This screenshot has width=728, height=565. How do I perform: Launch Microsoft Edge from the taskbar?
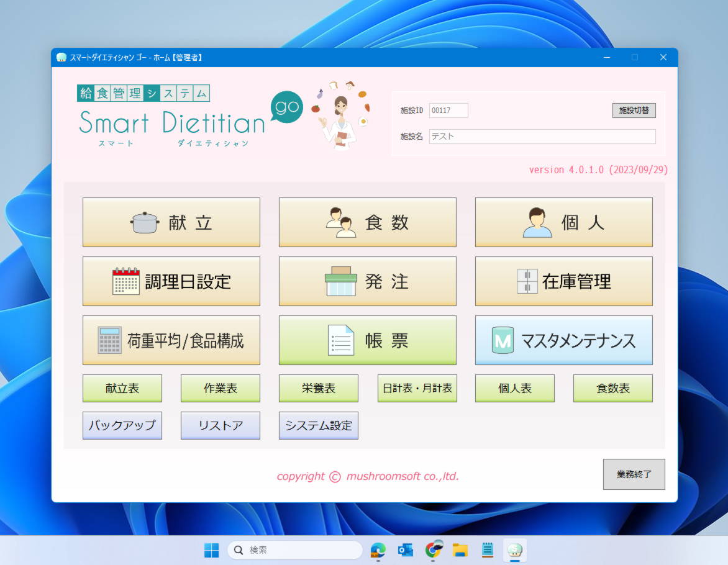378,550
